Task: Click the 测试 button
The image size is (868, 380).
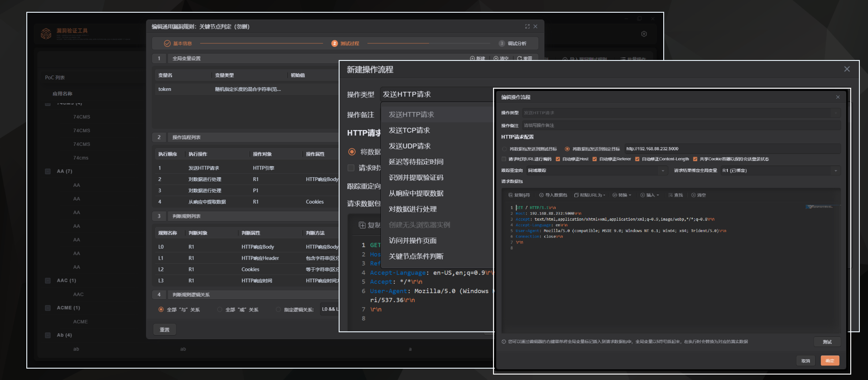Action: [x=827, y=342]
